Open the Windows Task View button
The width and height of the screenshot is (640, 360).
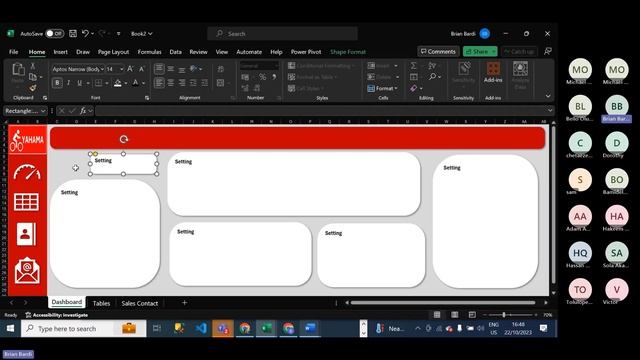click(x=157, y=328)
